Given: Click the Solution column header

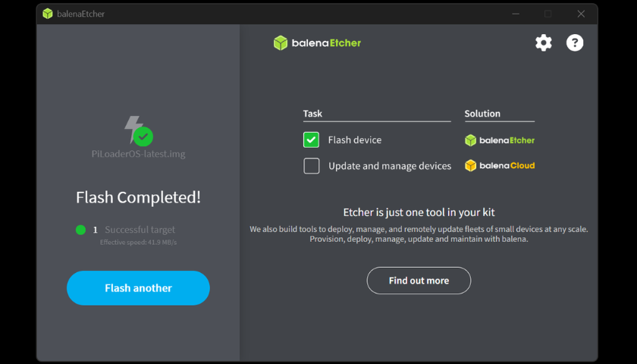Looking at the screenshot, I should click(482, 114).
